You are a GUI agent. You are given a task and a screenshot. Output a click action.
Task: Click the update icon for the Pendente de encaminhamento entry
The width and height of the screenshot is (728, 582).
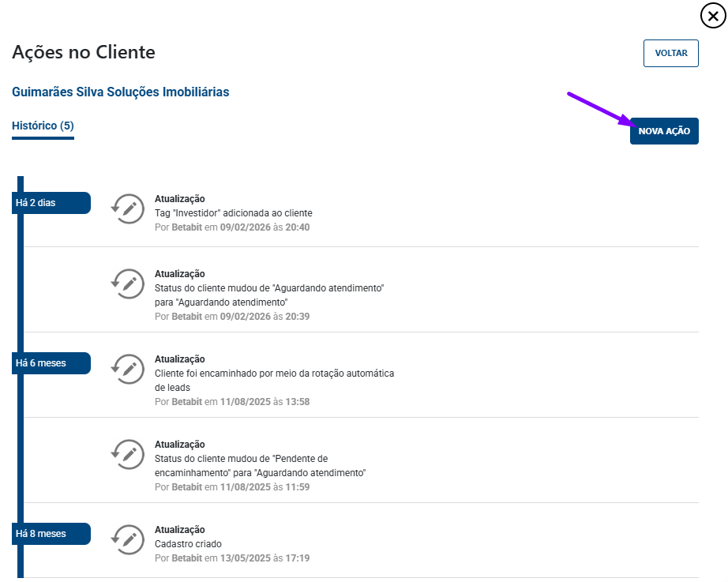pos(127,454)
